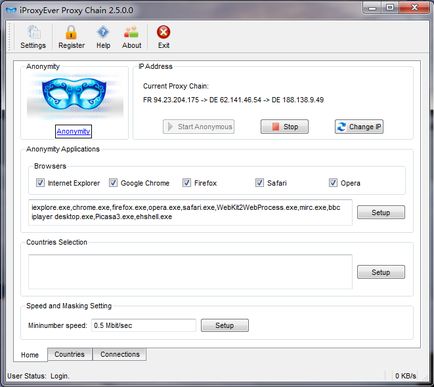Screen dimensions: 434x387
Task: Toggle the Firefox checkbox
Action: click(x=187, y=182)
